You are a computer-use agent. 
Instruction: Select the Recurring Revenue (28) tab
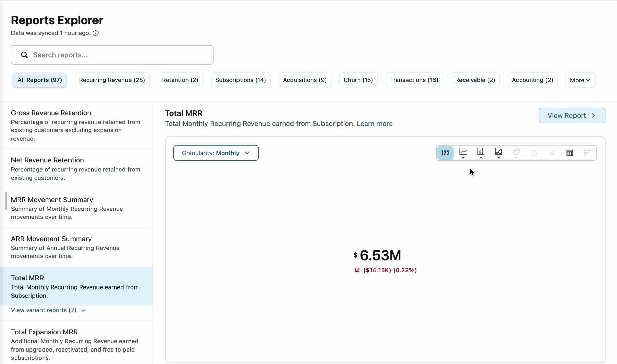tap(112, 80)
